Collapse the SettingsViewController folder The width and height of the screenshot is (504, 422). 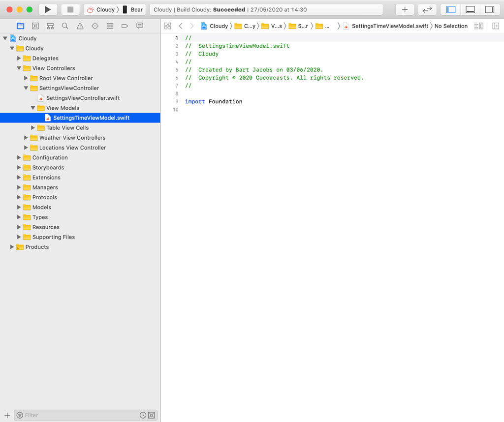click(x=26, y=88)
